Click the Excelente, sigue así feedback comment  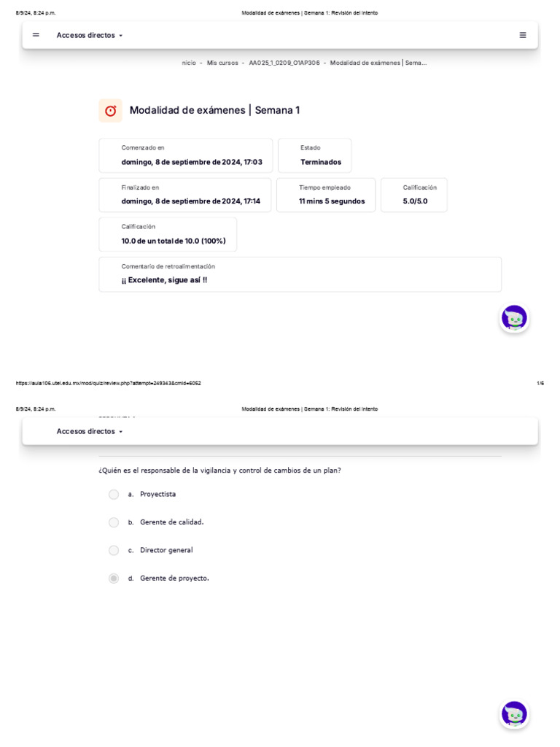pos(164,280)
